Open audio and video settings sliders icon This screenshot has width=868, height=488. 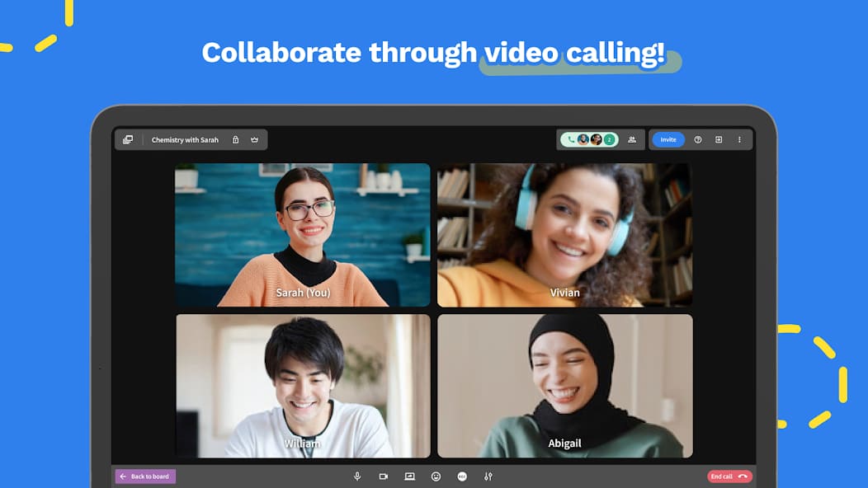point(488,476)
